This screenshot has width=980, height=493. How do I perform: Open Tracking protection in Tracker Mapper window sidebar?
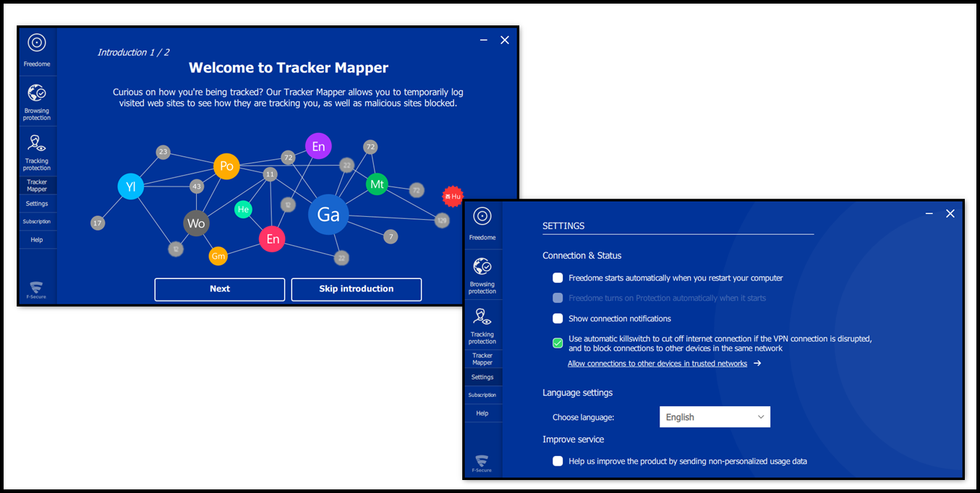coord(37,152)
